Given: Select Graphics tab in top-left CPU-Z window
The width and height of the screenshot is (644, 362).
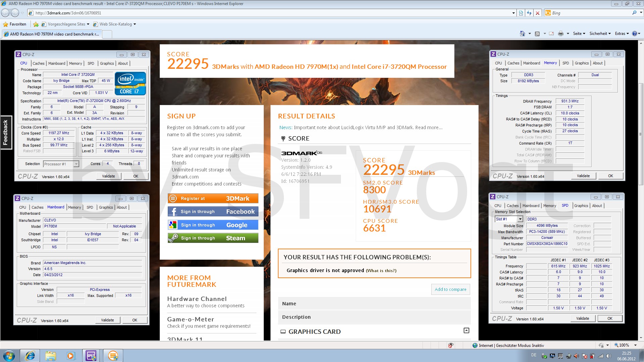Looking at the screenshot, I should 107,63.
